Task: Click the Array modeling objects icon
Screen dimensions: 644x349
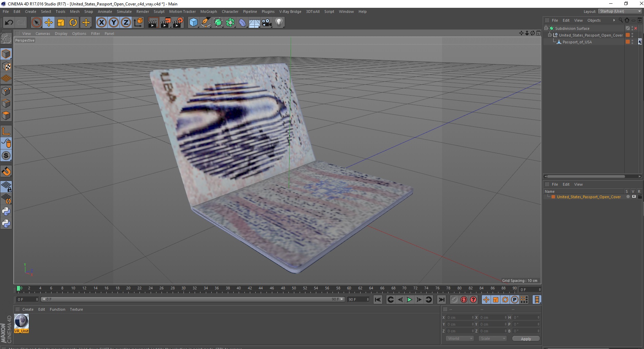Action: point(230,23)
